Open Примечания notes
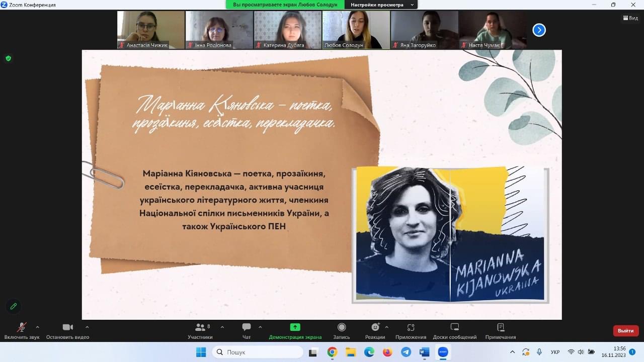This screenshot has width=644, height=362. [x=500, y=331]
